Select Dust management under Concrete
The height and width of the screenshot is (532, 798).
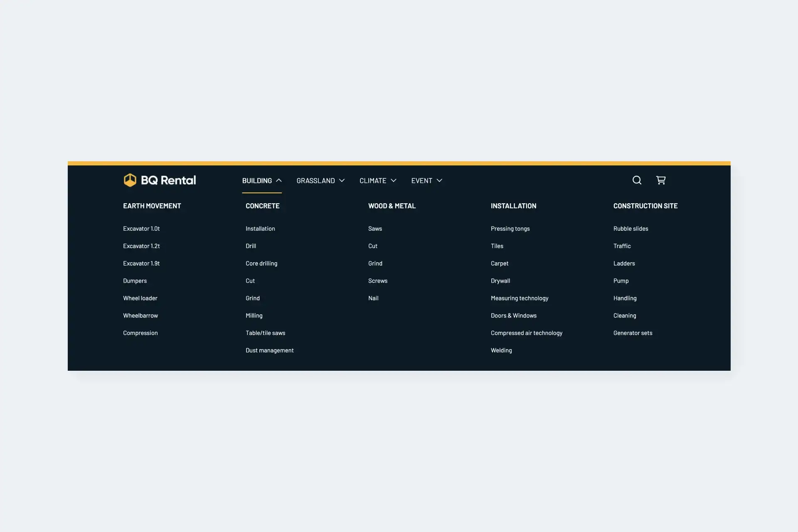[269, 350]
